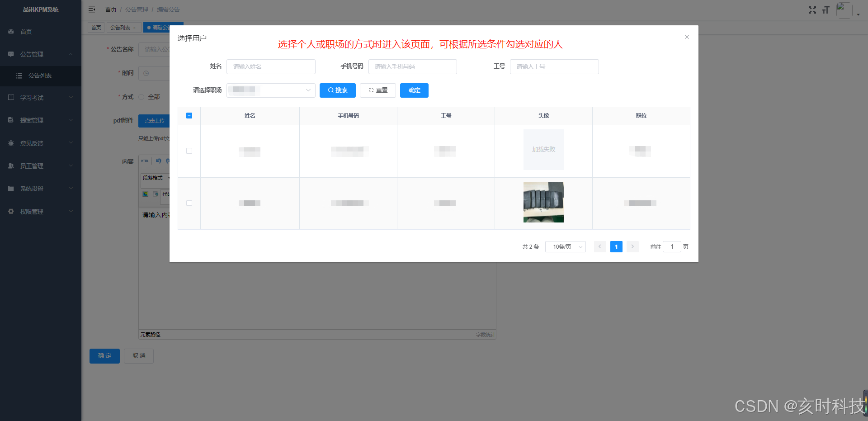The width and height of the screenshot is (868, 421).
Task: Open 系统设置 from the sidebar gear icon
Action: [11, 189]
